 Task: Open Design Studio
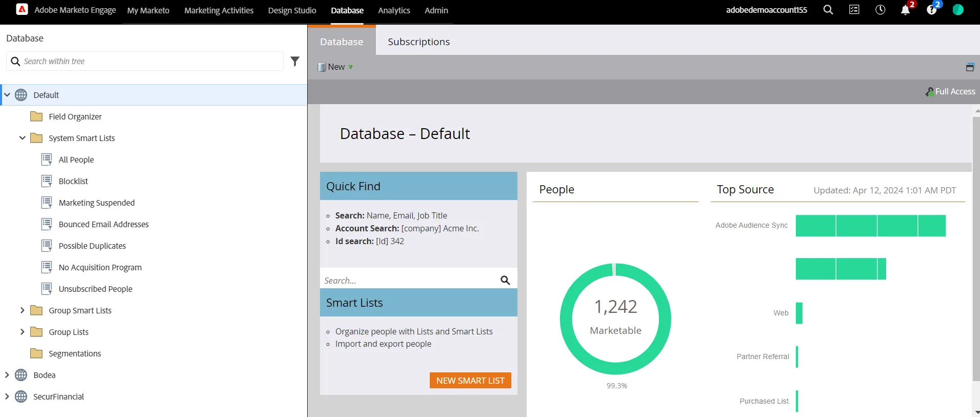coord(292,10)
